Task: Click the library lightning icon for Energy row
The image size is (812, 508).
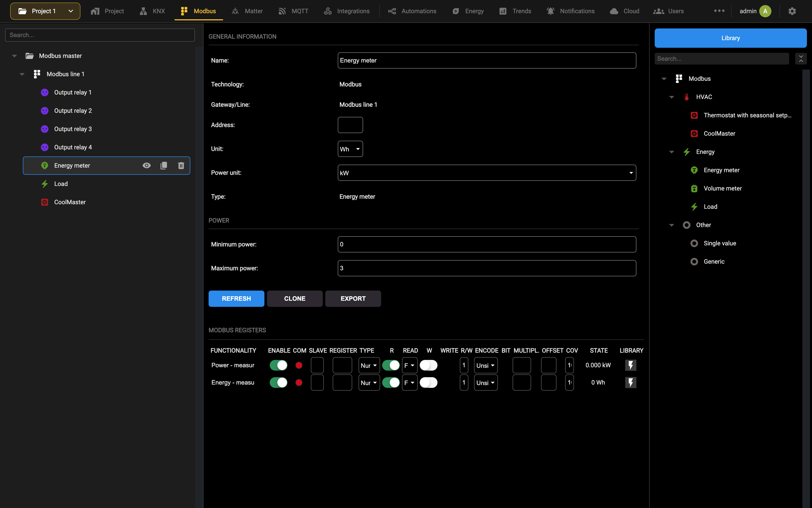Action: pos(631,382)
